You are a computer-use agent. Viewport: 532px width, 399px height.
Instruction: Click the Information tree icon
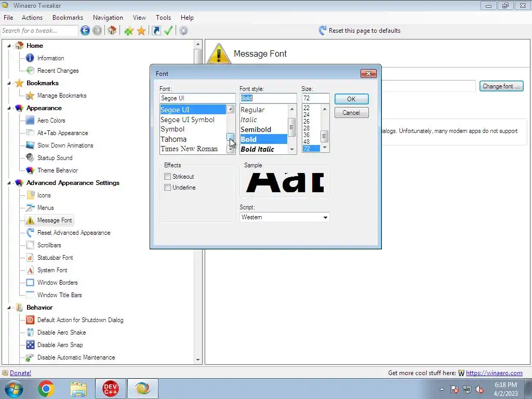(30, 58)
